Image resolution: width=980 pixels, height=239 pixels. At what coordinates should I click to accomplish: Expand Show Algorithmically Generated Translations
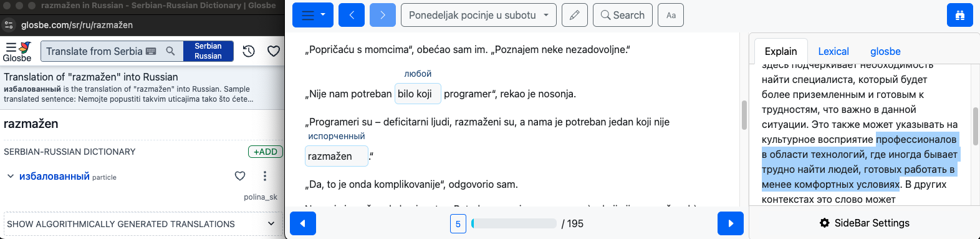tap(142, 223)
